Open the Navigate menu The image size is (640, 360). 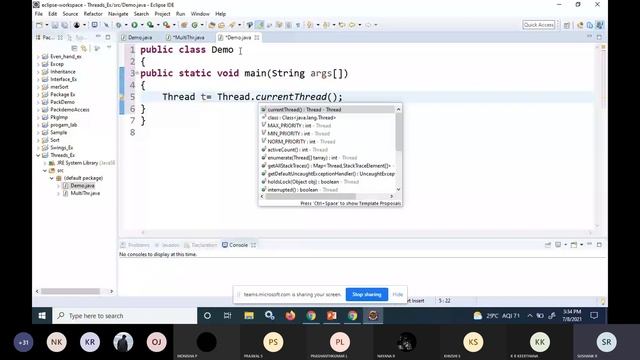pyautogui.click(x=118, y=14)
